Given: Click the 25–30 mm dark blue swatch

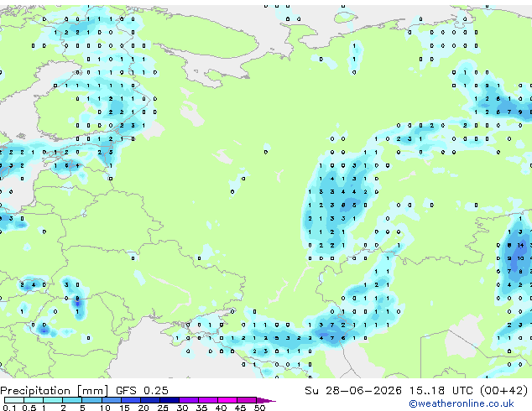Looking at the screenshot, I should [169, 400].
